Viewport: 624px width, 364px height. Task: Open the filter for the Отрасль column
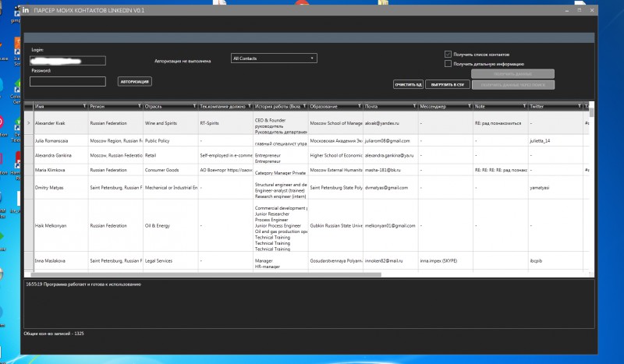pos(194,106)
